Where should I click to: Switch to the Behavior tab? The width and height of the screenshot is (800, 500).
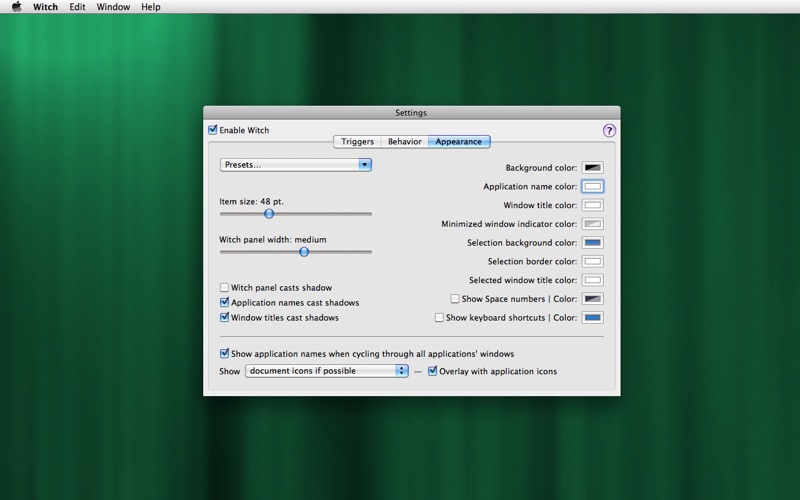(x=404, y=142)
